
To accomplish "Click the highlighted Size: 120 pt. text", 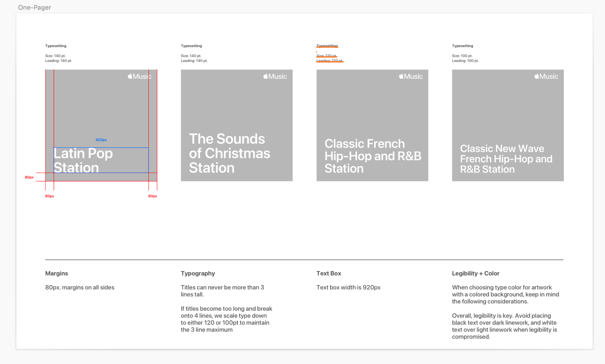I will click(x=326, y=56).
